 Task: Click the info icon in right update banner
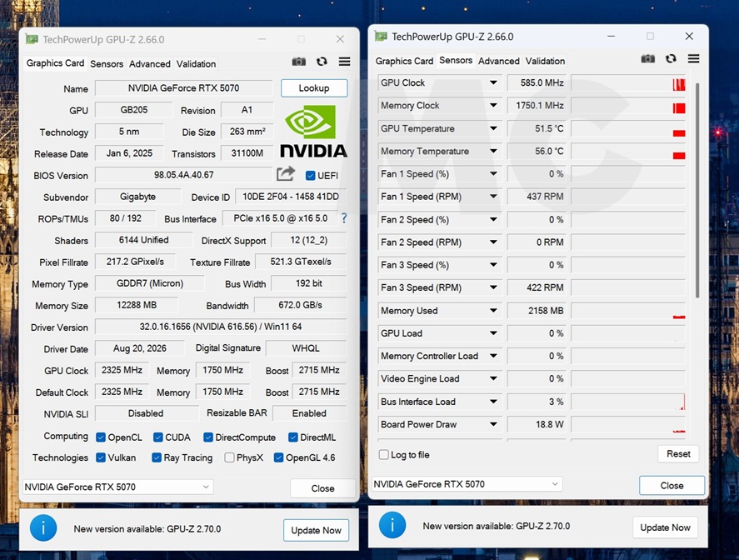coord(392,525)
